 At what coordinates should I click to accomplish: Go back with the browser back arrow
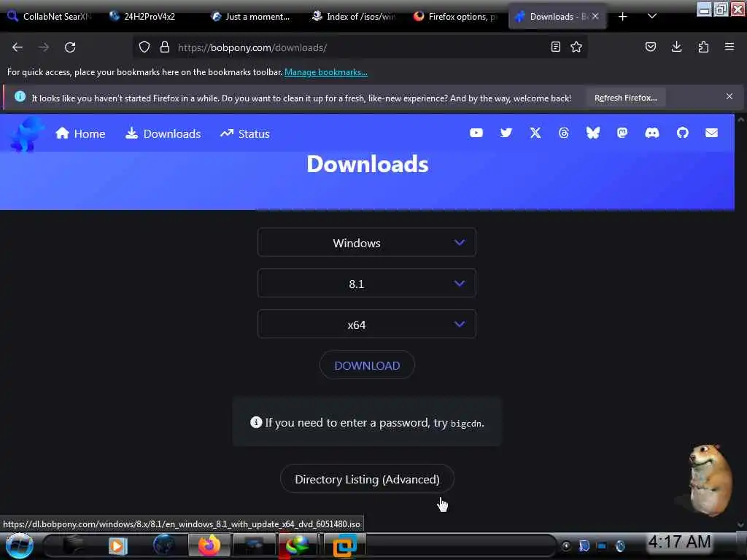click(x=18, y=47)
